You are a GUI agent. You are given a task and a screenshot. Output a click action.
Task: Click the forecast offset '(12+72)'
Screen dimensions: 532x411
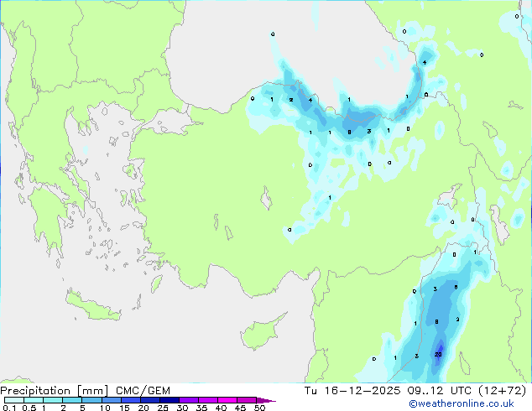point(502,391)
